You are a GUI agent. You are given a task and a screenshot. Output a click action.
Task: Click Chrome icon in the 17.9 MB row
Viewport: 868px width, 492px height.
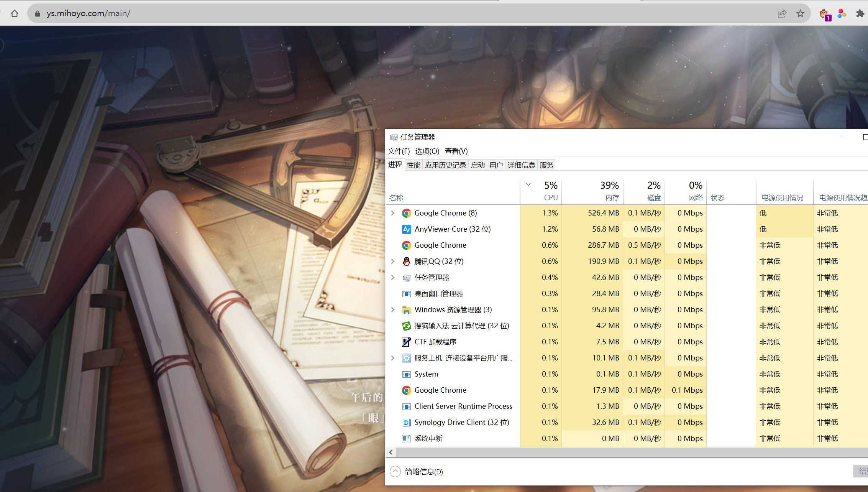(x=406, y=390)
